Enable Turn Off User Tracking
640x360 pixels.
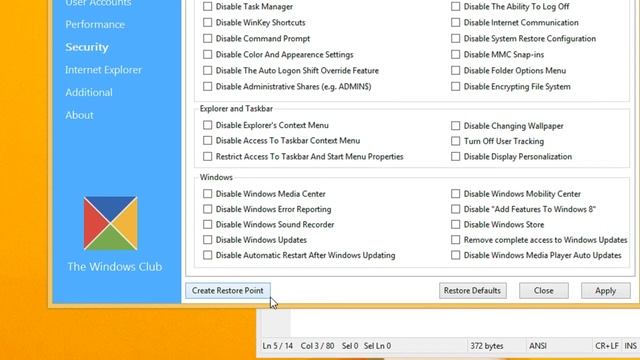tap(456, 141)
